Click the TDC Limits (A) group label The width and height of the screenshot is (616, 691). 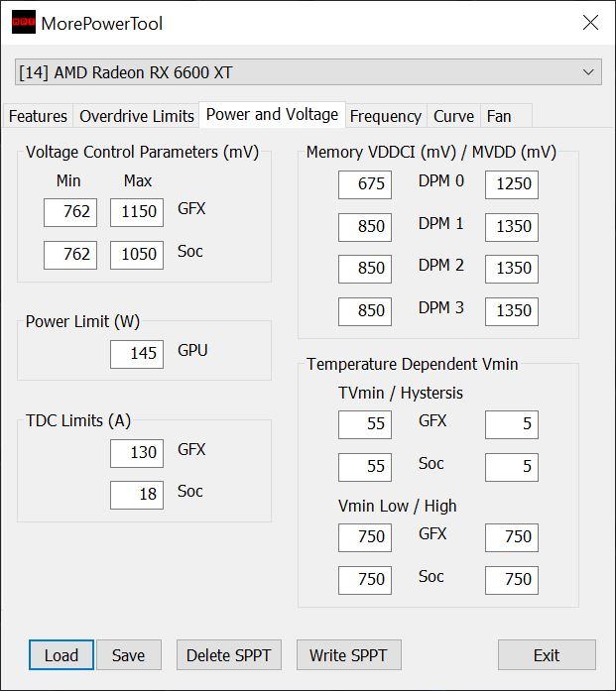pyautogui.click(x=78, y=421)
